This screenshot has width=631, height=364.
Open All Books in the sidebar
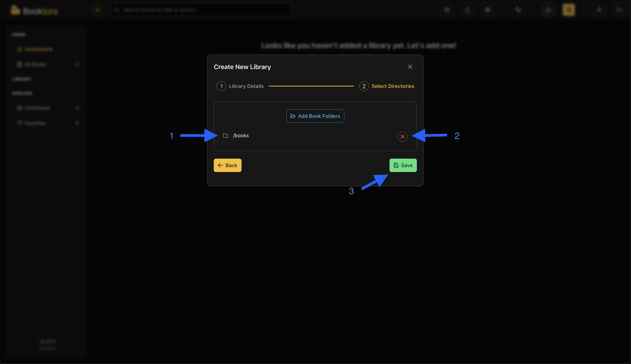[35, 64]
